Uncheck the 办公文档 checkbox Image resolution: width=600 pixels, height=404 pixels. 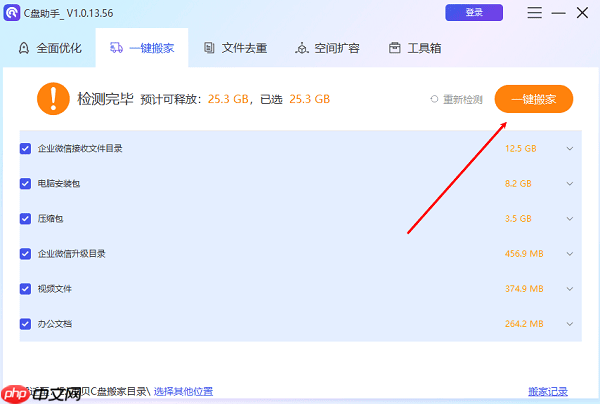25,324
